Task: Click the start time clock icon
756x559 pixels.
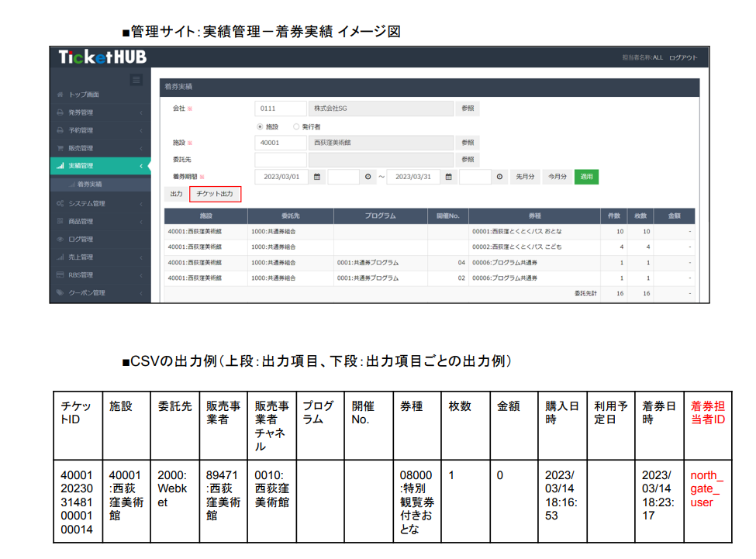Action: pos(368,177)
